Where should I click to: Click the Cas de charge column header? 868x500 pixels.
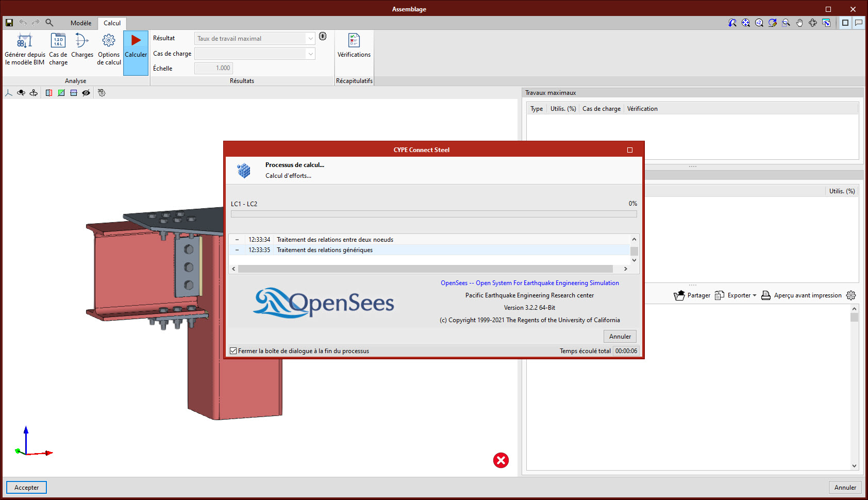pyautogui.click(x=602, y=109)
